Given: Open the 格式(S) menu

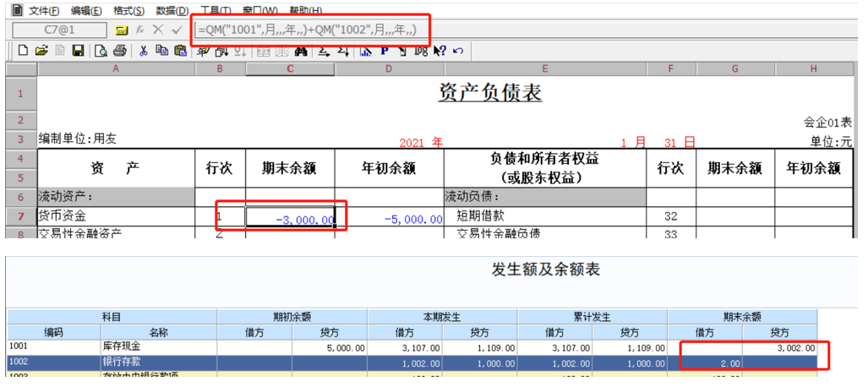Looking at the screenshot, I should coord(128,10).
